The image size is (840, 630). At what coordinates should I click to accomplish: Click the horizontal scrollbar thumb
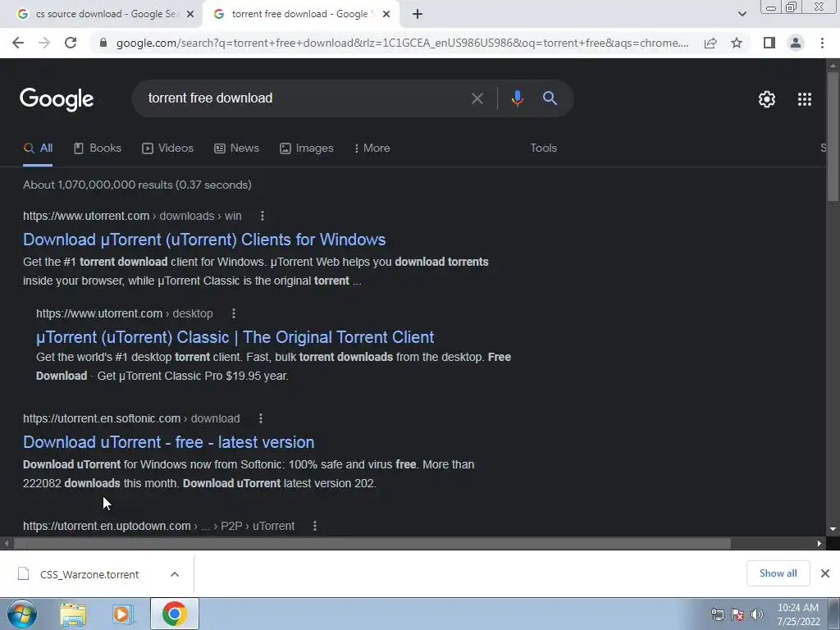[x=372, y=544]
